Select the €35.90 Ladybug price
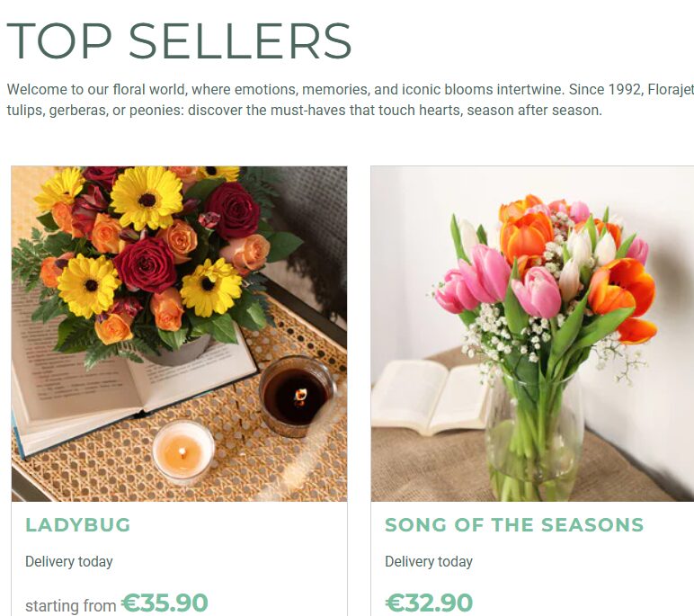The height and width of the screenshot is (616, 694). (165, 603)
